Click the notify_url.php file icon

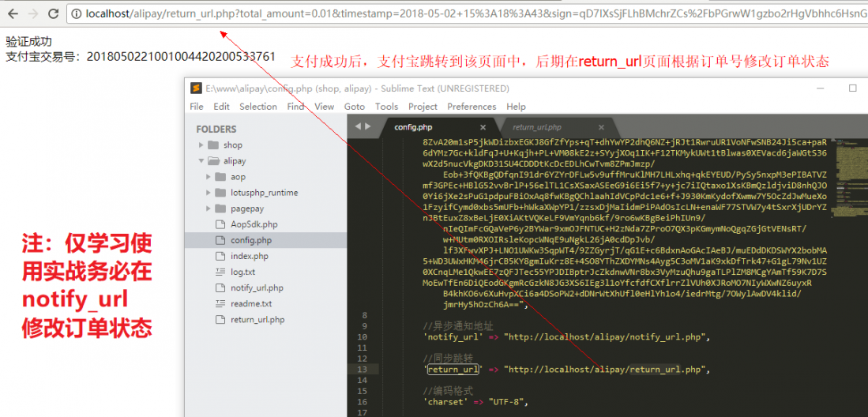tap(221, 288)
